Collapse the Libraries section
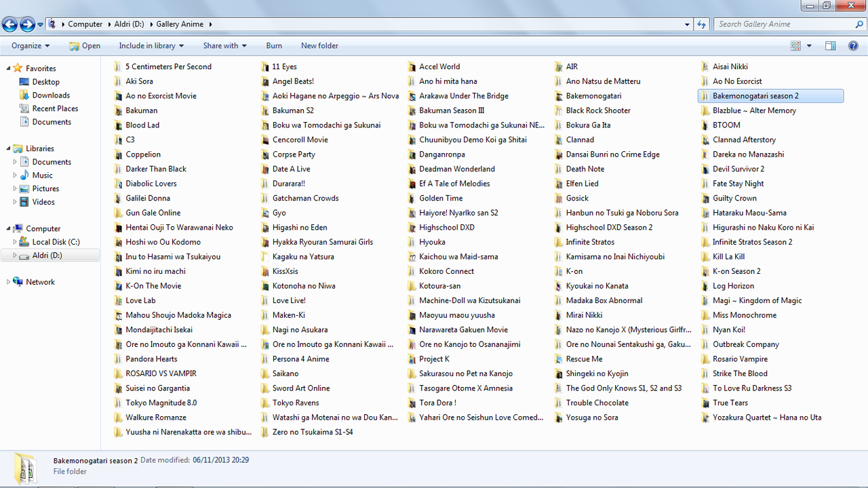868x488 pixels. 8,148
